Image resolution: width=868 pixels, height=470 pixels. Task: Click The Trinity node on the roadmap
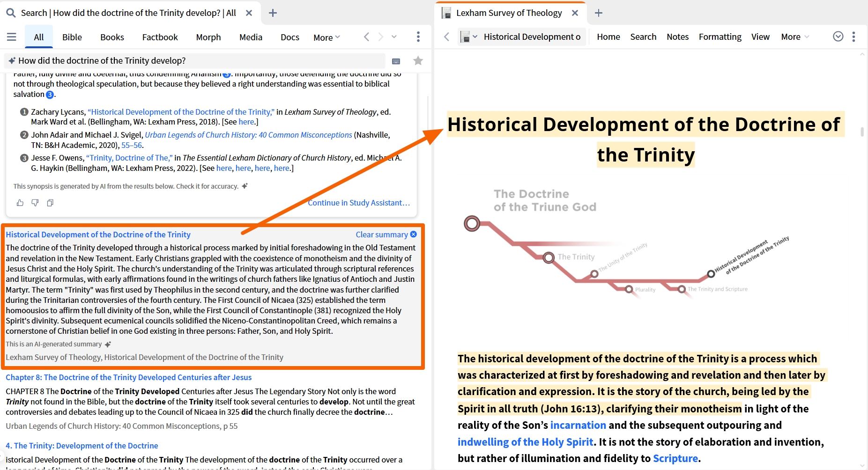pyautogui.click(x=549, y=257)
